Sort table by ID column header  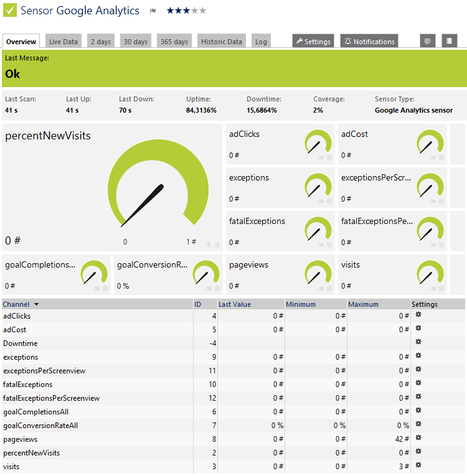[197, 304]
